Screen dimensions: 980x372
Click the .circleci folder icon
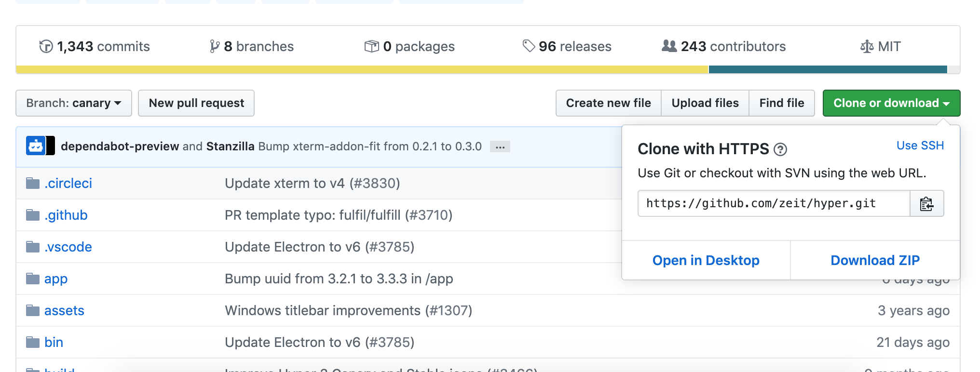point(33,183)
